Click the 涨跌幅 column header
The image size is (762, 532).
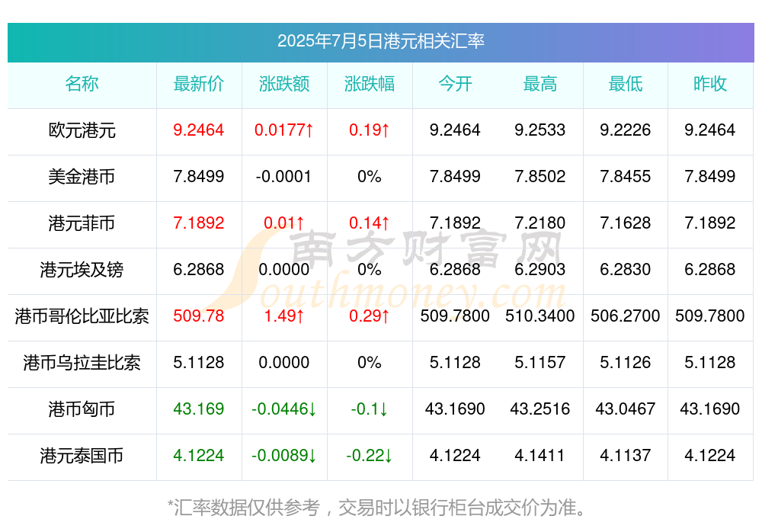coord(370,84)
